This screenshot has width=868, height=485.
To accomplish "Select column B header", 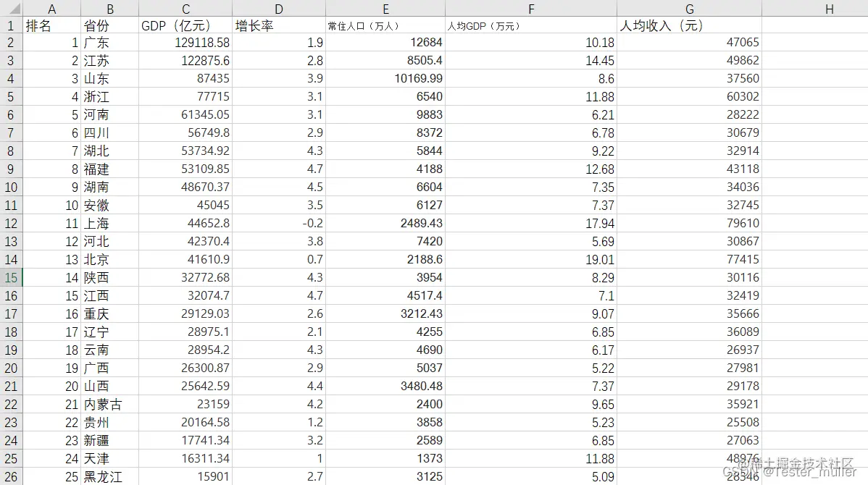I will point(109,9).
